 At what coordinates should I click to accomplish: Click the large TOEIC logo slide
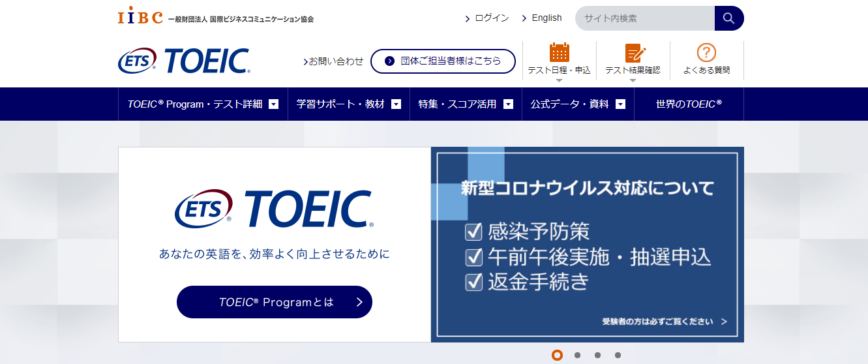pyautogui.click(x=274, y=209)
